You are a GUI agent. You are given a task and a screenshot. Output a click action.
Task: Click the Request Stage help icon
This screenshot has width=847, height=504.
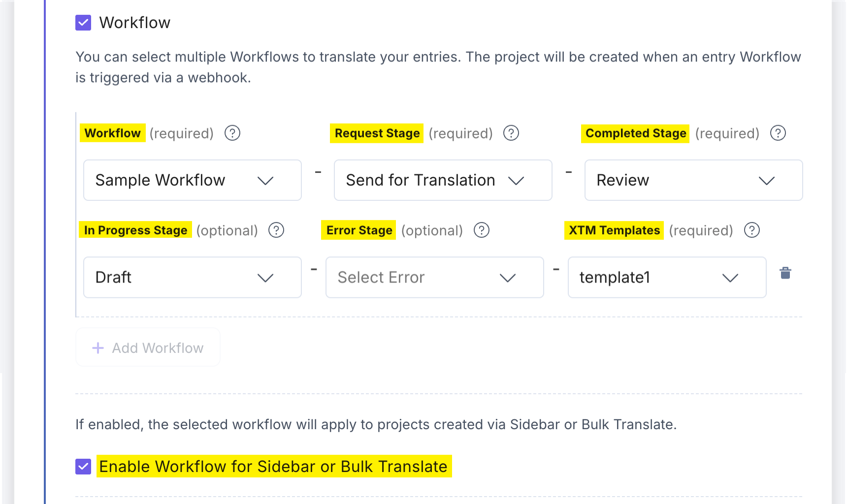511,133
